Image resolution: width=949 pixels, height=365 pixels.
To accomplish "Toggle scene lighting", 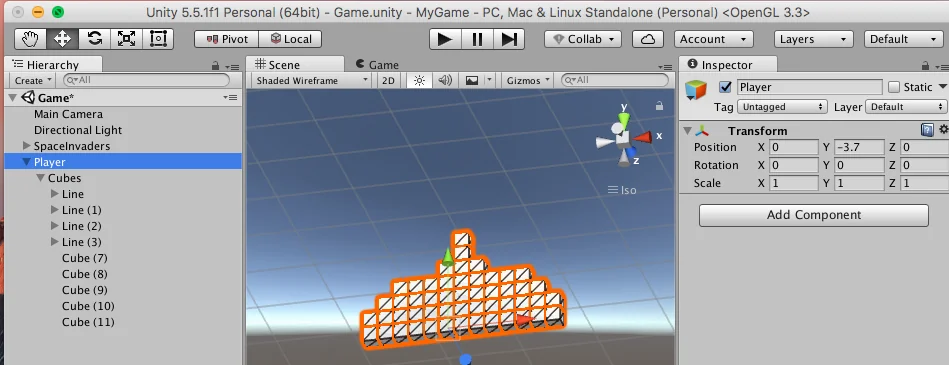I will tap(419, 81).
